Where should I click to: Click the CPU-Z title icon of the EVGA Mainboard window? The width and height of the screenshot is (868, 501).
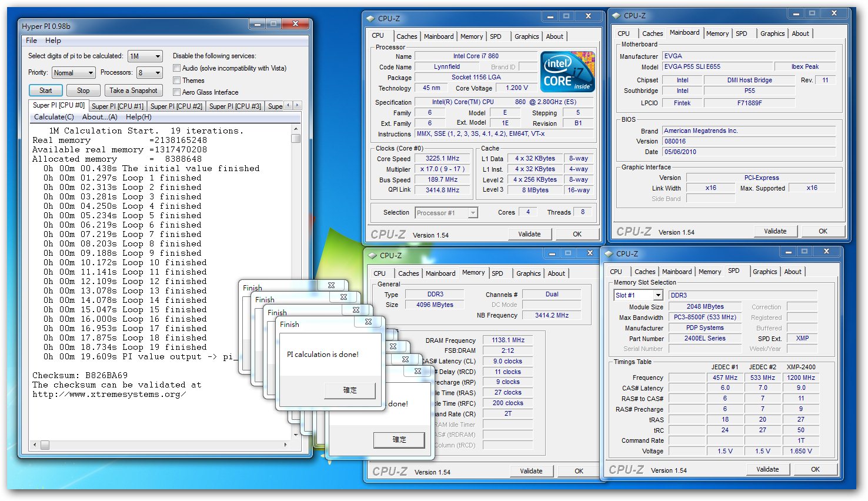616,16
